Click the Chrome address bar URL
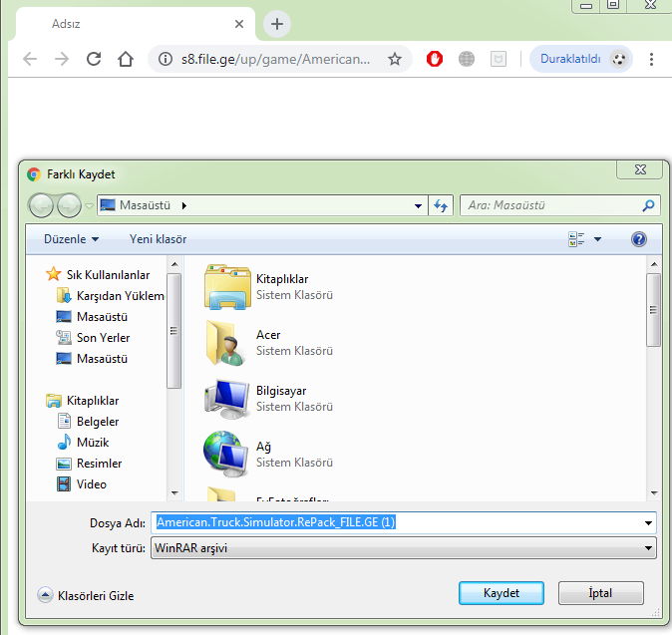Viewport: 672px width, 635px height. (x=275, y=59)
